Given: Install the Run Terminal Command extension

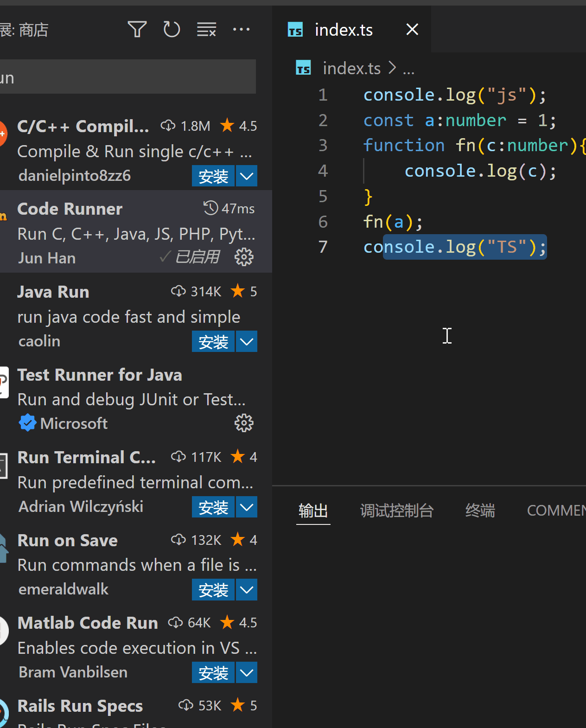Looking at the screenshot, I should pyautogui.click(x=213, y=507).
